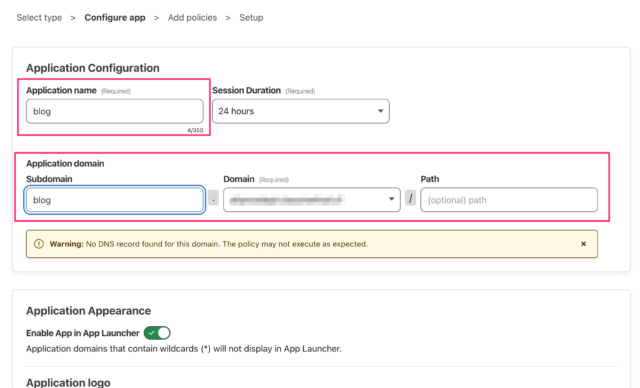Click the slash separator before the Path field
Image resolution: width=640 pixels, height=388 pixels.
coord(411,199)
